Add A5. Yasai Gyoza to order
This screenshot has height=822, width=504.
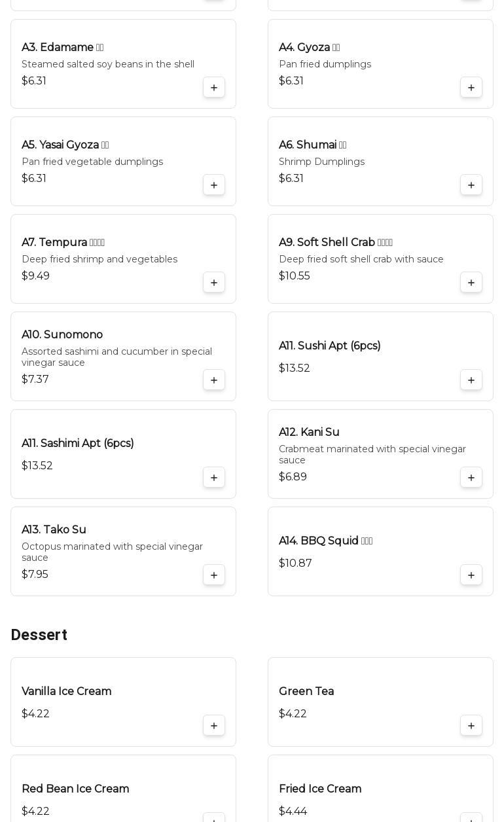click(214, 185)
